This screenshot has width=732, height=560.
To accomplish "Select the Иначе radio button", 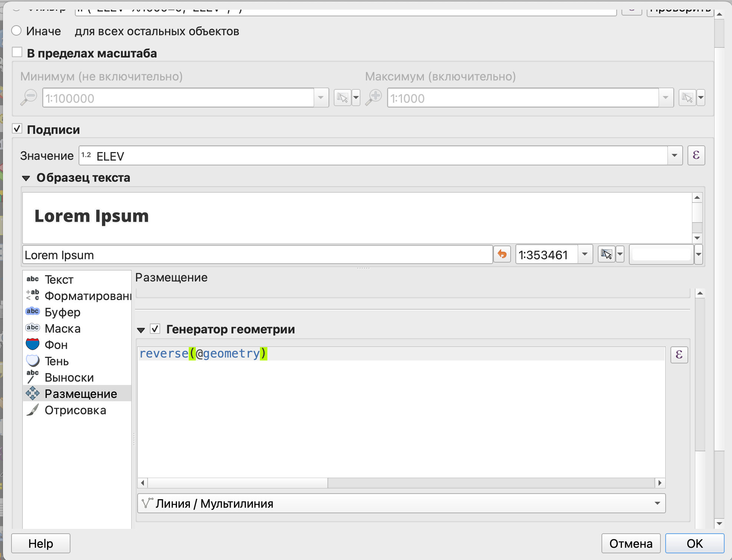I will (x=16, y=31).
